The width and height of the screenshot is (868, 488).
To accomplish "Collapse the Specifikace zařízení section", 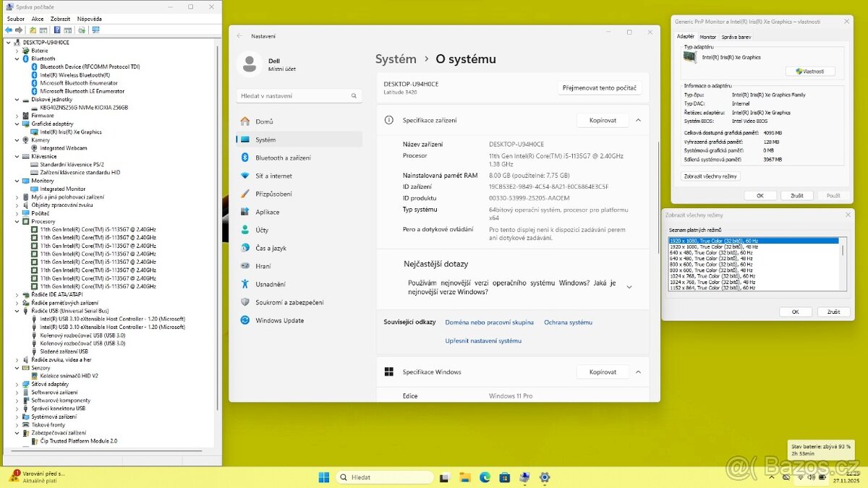I will [637, 120].
